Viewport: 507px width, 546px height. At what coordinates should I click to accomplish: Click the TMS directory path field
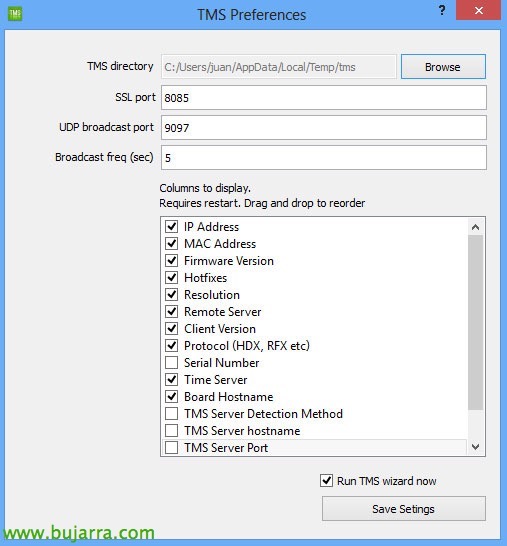pos(279,67)
